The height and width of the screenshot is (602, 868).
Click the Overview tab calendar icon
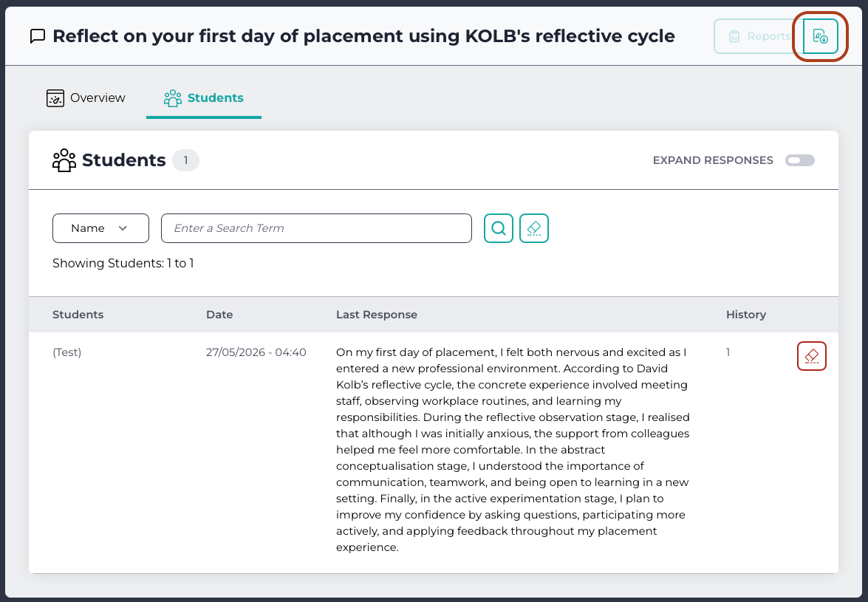(55, 98)
